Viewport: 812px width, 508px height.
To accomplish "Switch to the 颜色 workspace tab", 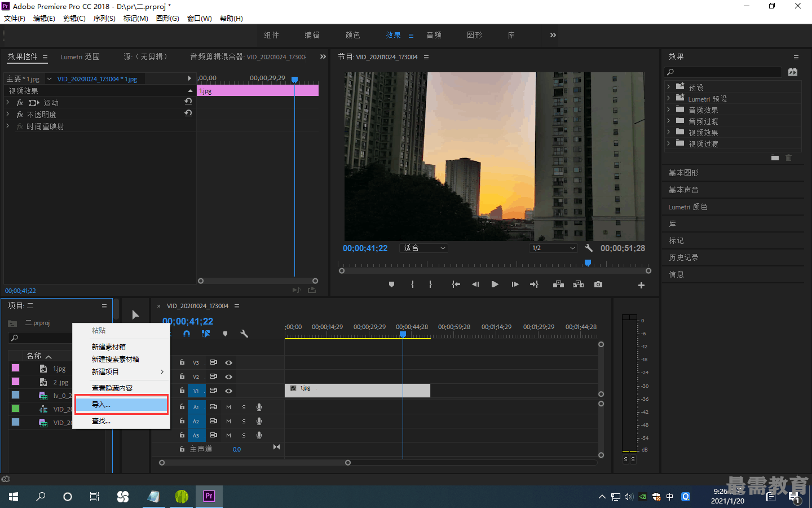I will tap(353, 35).
